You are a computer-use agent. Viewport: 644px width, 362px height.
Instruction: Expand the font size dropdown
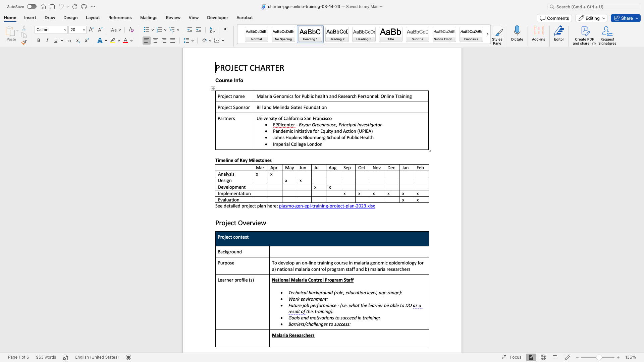pyautogui.click(x=84, y=30)
